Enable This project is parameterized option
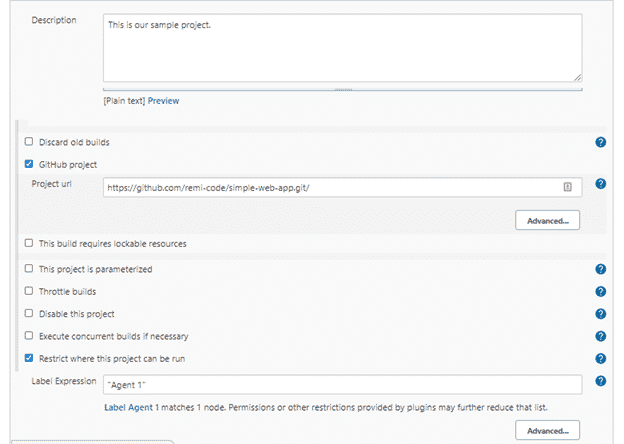This screenshot has width=624, height=444. (29, 269)
